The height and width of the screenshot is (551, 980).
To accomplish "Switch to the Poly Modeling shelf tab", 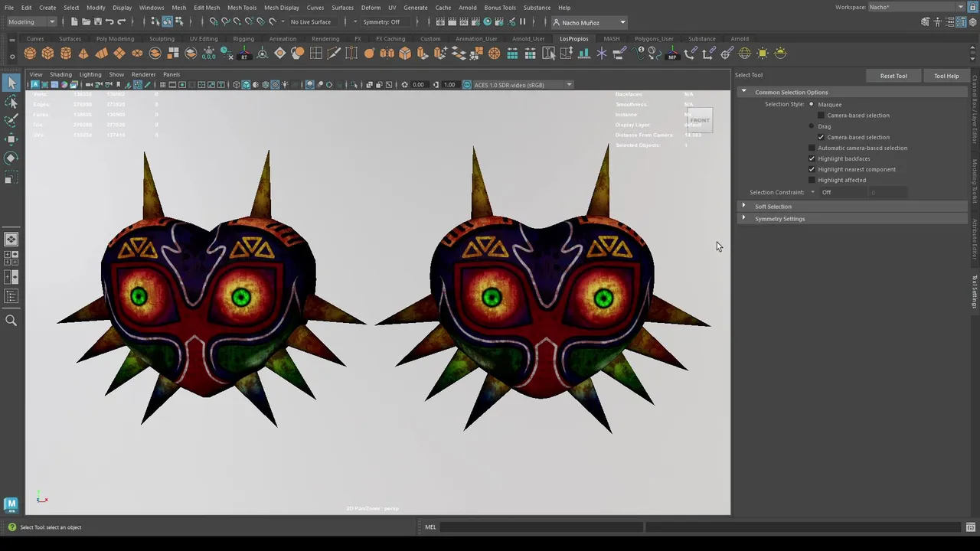I will point(115,38).
